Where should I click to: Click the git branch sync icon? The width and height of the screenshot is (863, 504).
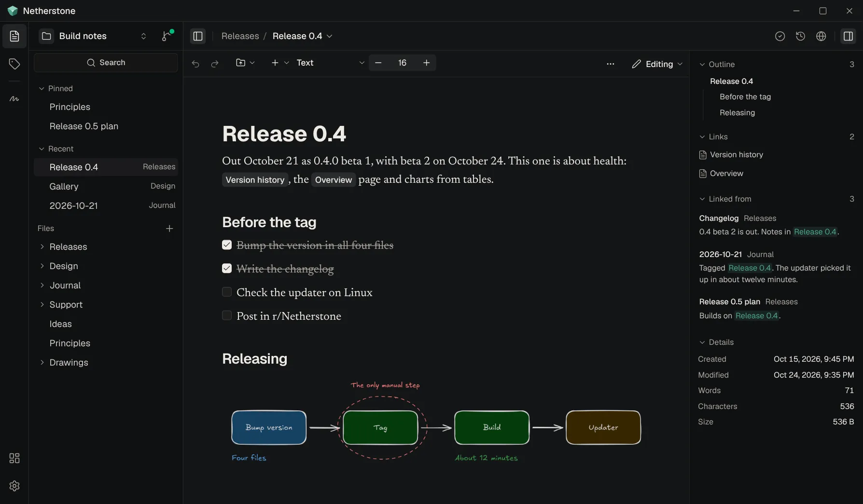[x=167, y=36]
